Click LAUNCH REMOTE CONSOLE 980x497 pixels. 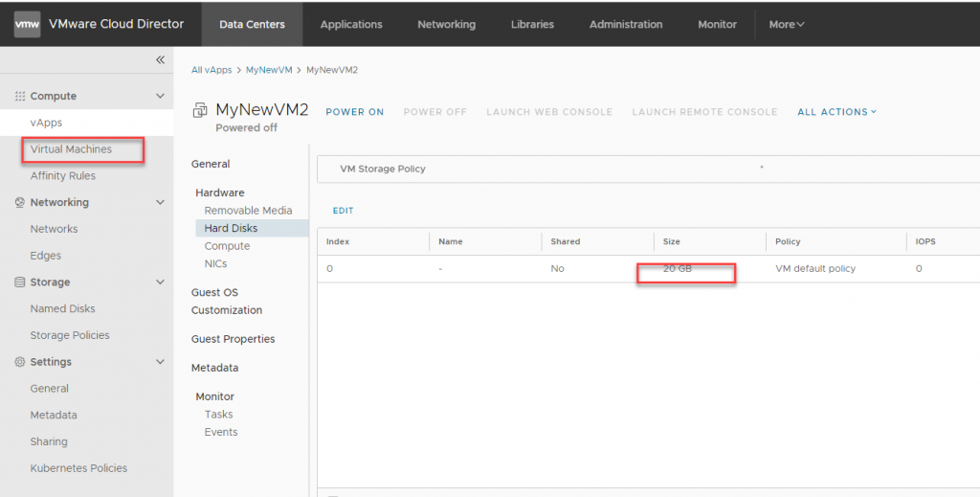click(x=704, y=112)
